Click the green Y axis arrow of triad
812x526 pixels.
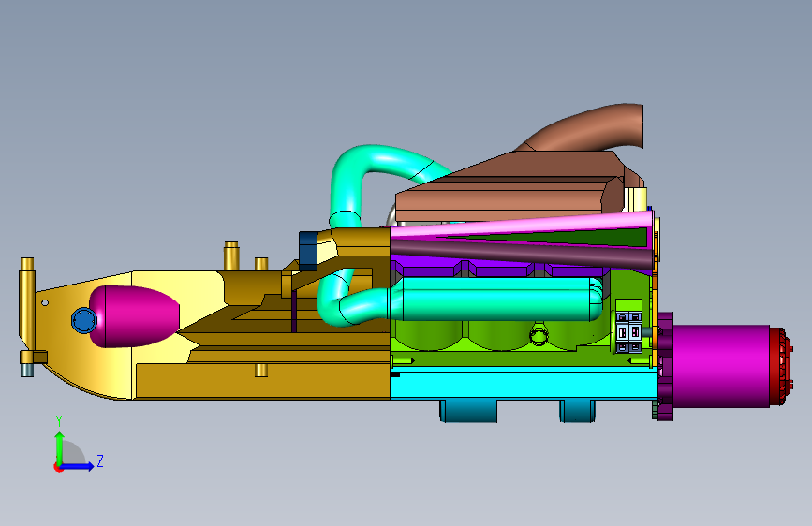[60, 447]
